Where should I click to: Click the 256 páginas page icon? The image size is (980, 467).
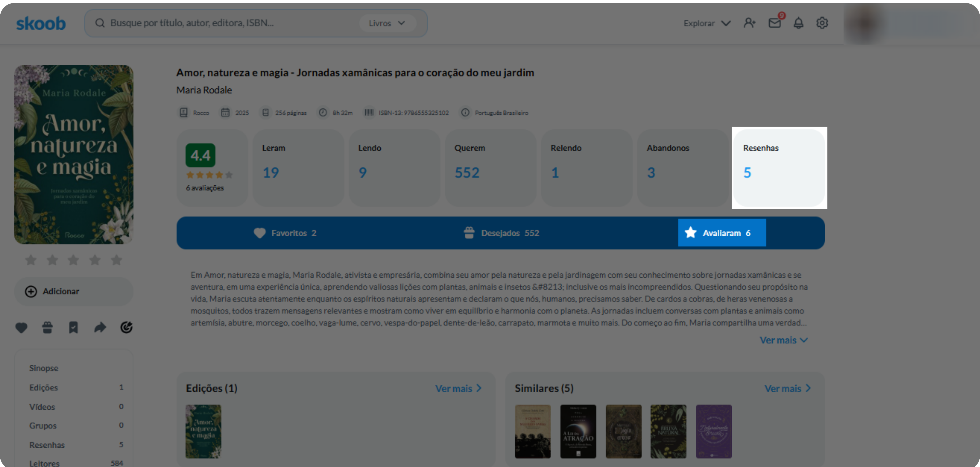266,113
